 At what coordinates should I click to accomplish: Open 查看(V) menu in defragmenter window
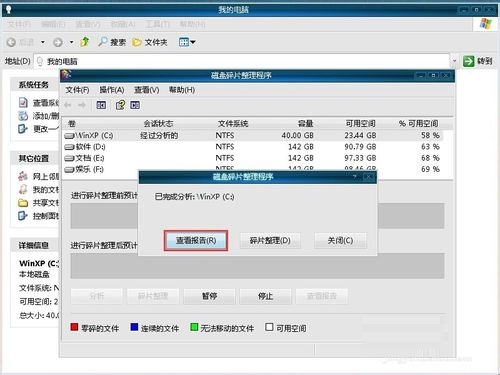[146, 90]
